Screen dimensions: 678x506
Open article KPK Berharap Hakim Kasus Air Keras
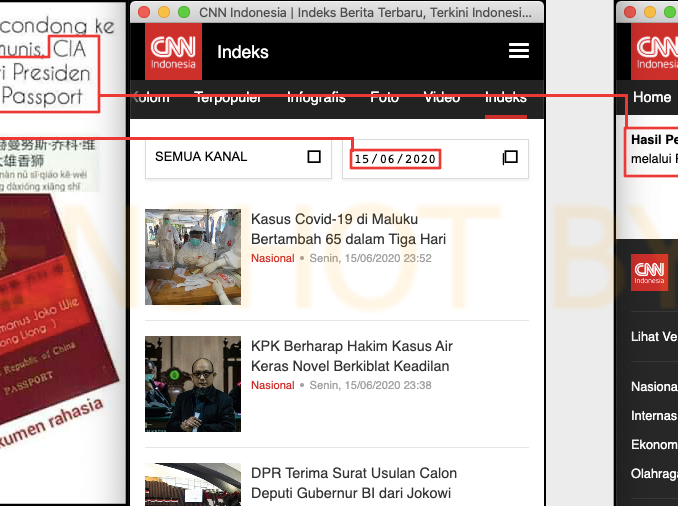tap(352, 356)
